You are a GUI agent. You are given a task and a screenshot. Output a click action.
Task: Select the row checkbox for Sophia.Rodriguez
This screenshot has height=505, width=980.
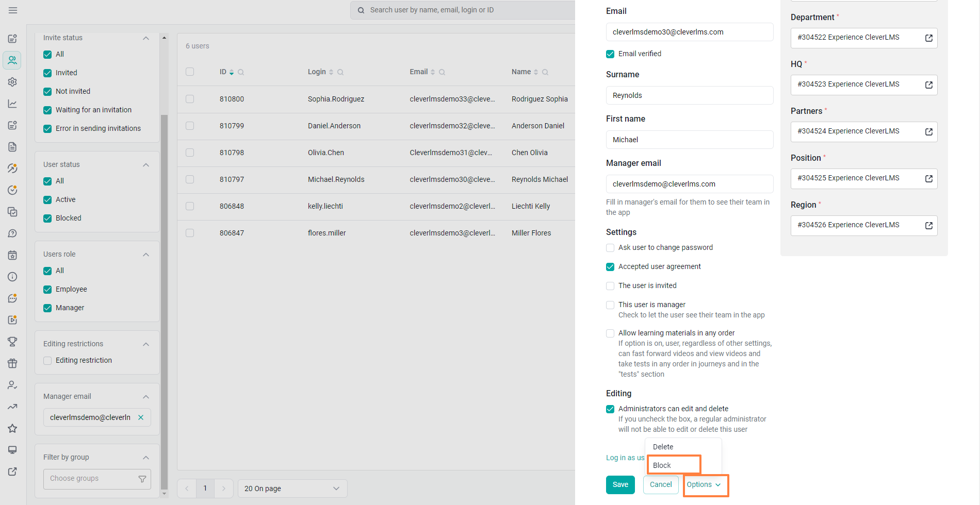pyautogui.click(x=190, y=99)
